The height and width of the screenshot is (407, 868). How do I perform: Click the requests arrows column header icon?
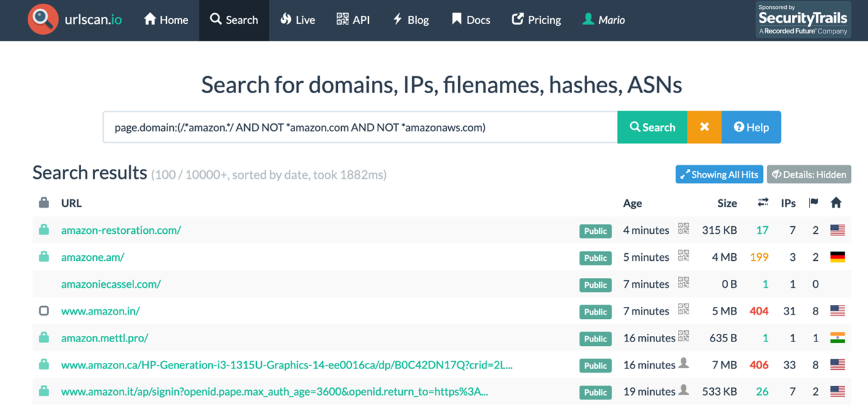[763, 202]
